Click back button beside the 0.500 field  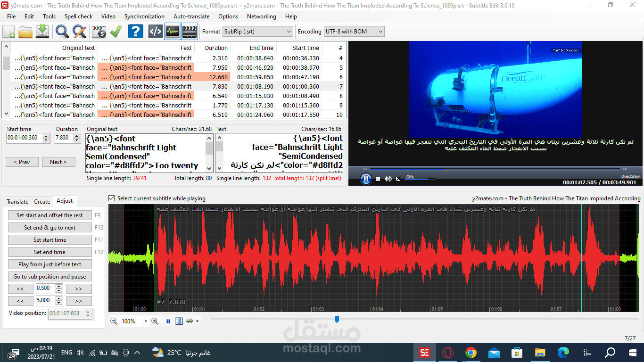(x=20, y=288)
